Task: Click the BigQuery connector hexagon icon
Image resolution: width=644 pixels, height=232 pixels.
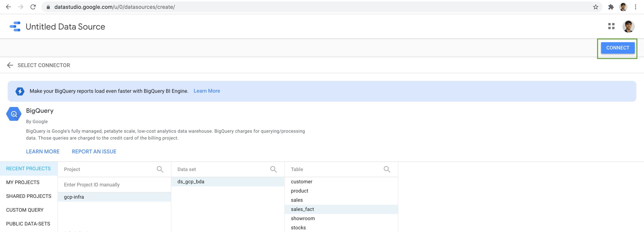Action: tap(14, 114)
